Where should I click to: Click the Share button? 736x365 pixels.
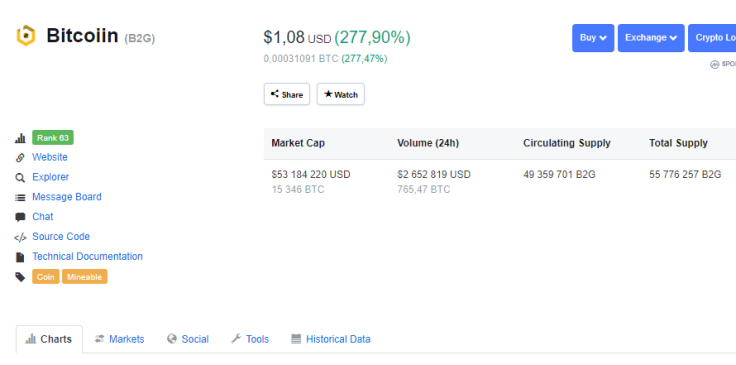click(x=287, y=94)
